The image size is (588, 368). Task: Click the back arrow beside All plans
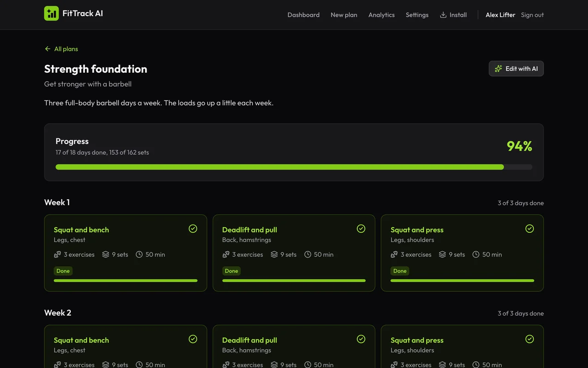(x=48, y=49)
